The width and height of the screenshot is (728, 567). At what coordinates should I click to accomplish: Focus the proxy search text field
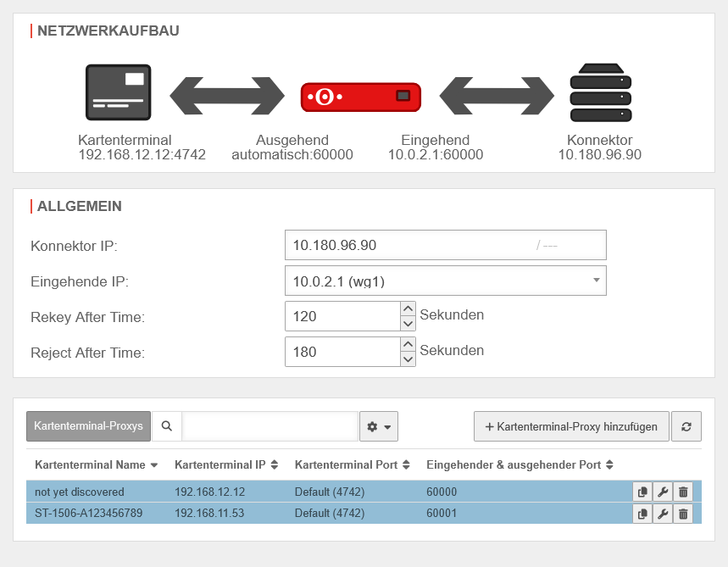(x=270, y=427)
